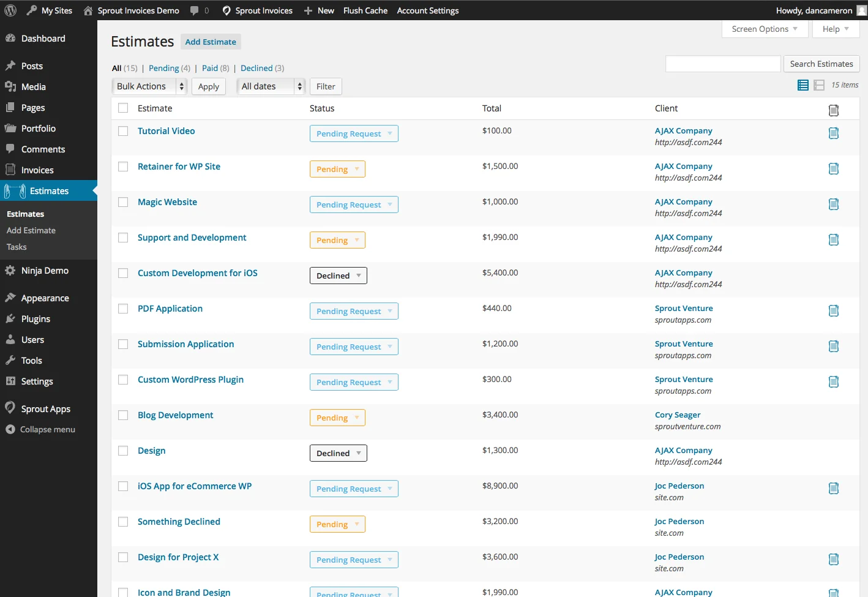Expand the All dates filter dropdown
868x597 pixels.
[271, 86]
